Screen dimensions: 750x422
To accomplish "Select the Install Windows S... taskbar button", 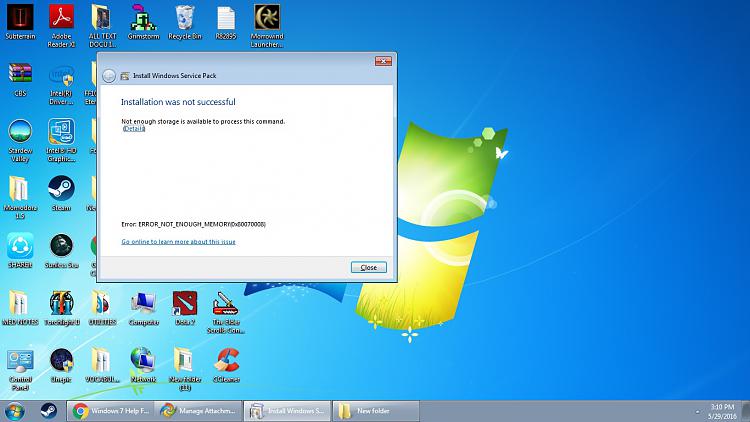I will pyautogui.click(x=287, y=411).
